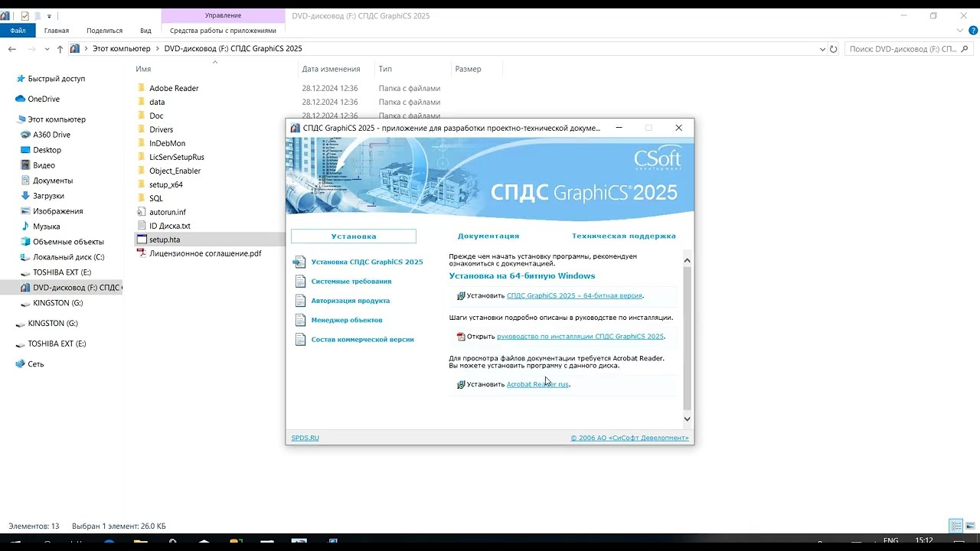Viewport: 980px width, 551px height.
Task: Click the icon beside Авторизация продукта
Action: point(299,301)
